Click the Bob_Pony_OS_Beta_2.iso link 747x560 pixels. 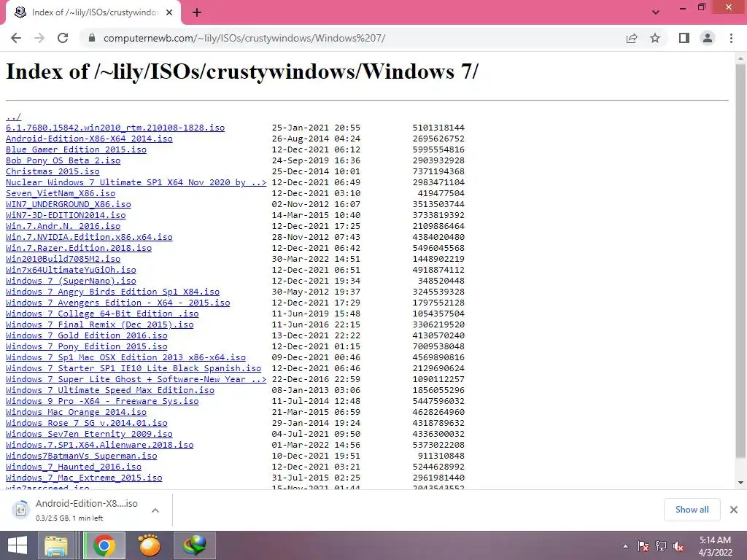[63, 160]
